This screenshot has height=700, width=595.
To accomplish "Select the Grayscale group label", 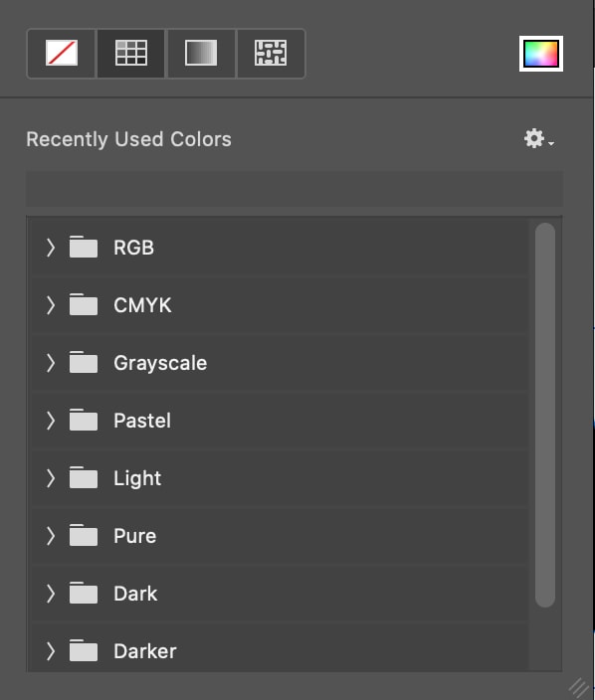I will [x=160, y=363].
